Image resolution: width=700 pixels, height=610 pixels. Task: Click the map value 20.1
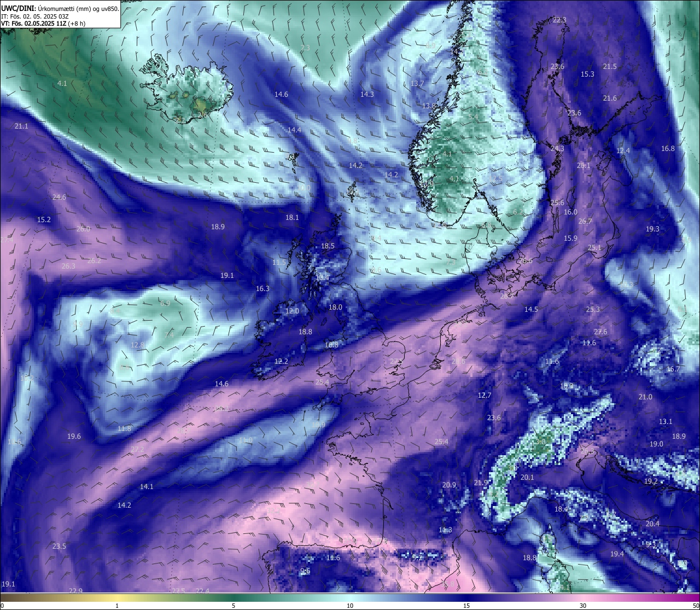527,478
